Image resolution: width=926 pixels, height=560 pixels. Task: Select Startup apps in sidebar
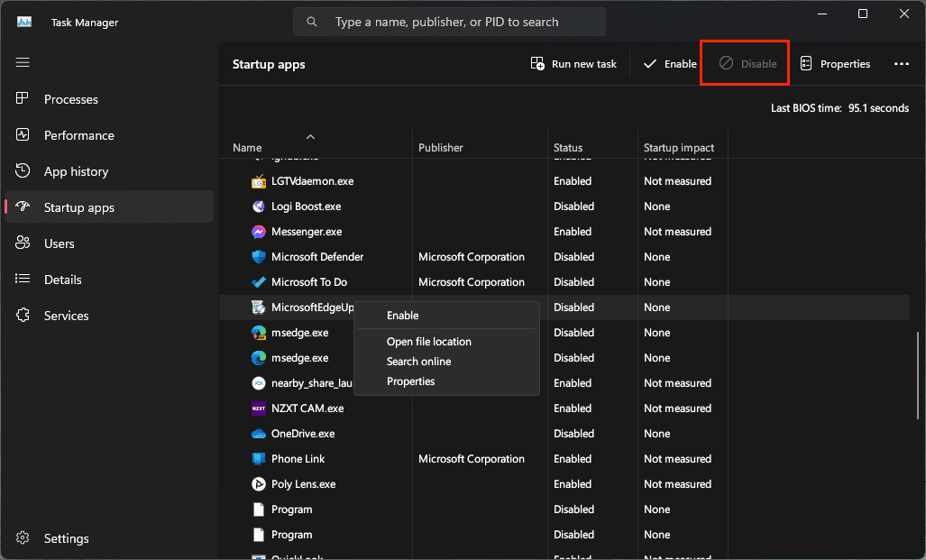click(109, 207)
